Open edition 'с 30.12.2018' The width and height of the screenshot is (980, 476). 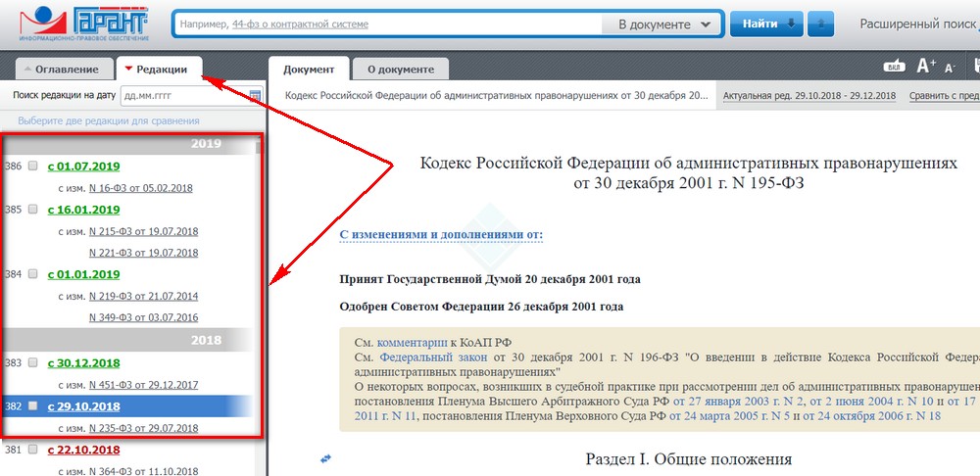point(83,363)
